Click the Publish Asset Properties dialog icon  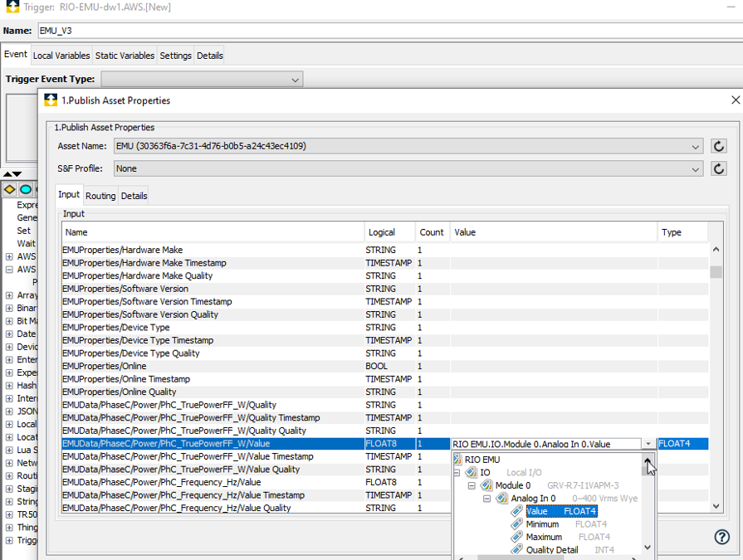point(51,100)
